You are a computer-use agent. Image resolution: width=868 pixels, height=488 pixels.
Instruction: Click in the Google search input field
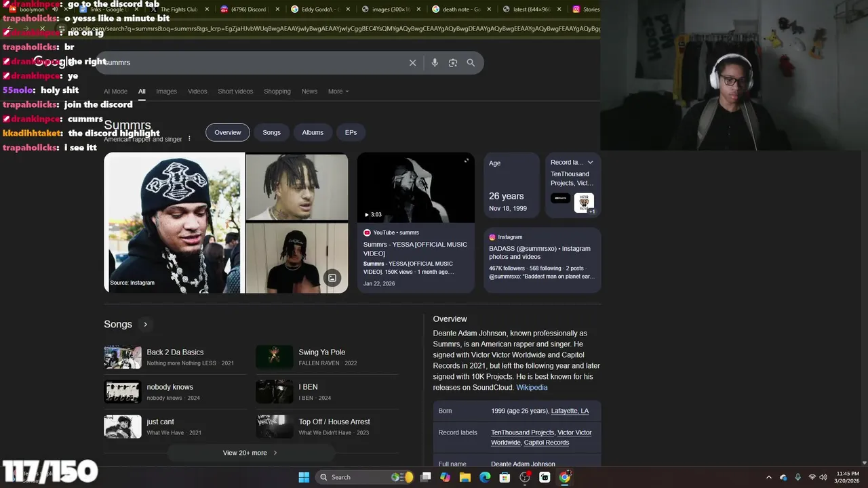[x=254, y=62]
